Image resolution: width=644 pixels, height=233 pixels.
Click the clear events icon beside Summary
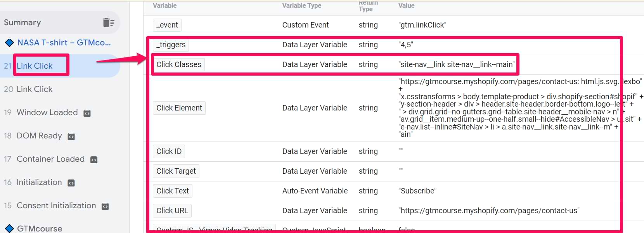[108, 22]
